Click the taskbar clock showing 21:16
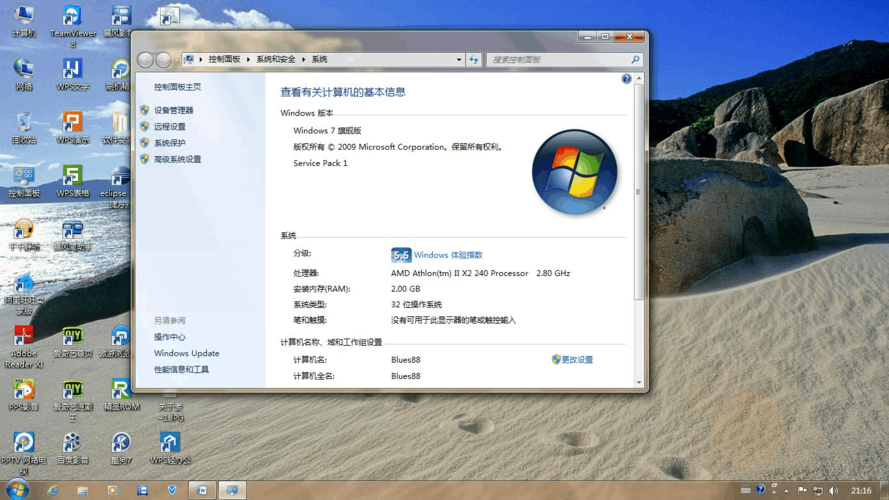This screenshot has height=500, width=889. pyautogui.click(x=861, y=490)
